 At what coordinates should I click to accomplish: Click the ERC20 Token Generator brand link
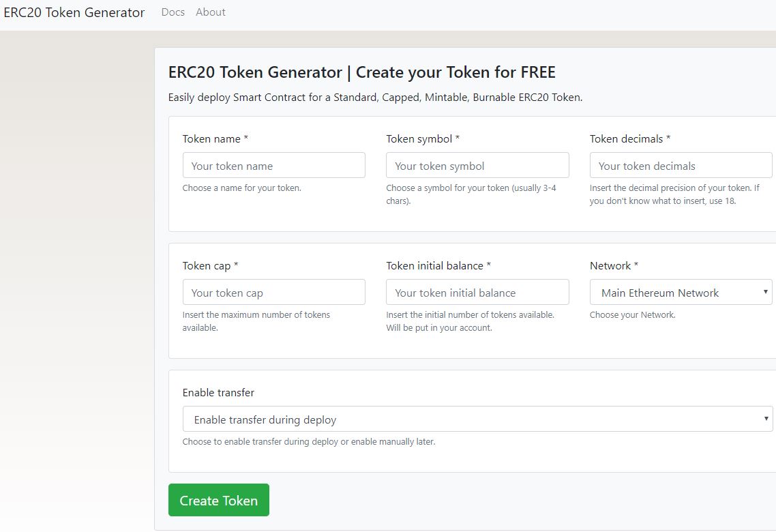click(74, 13)
